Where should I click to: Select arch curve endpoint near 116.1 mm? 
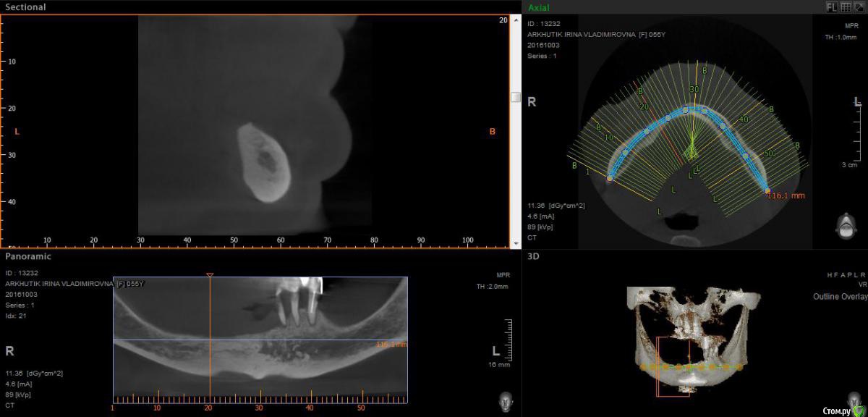coord(767,190)
